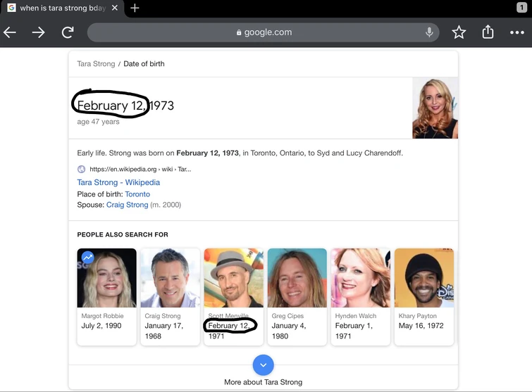Go back to the previous page

coord(10,32)
